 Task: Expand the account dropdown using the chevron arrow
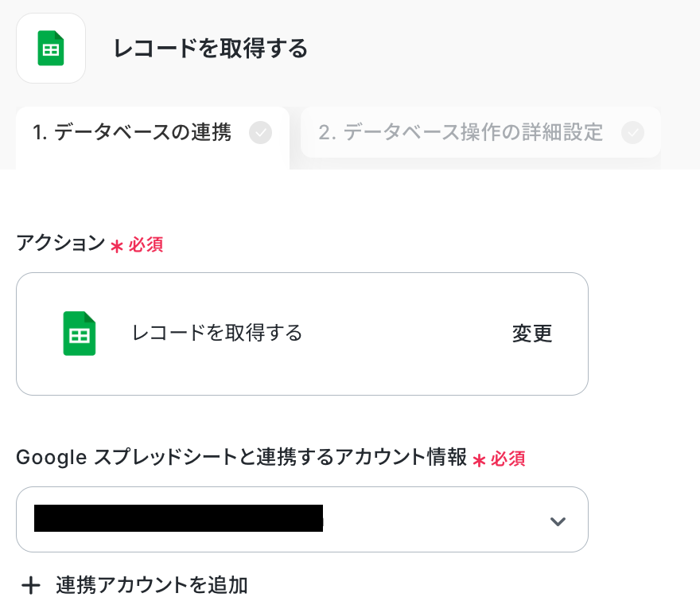coord(558,521)
